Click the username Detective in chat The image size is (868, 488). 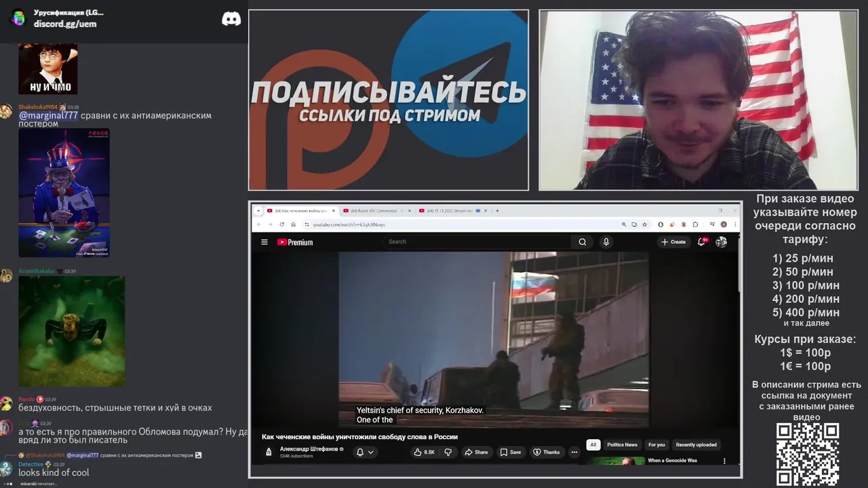tap(31, 464)
